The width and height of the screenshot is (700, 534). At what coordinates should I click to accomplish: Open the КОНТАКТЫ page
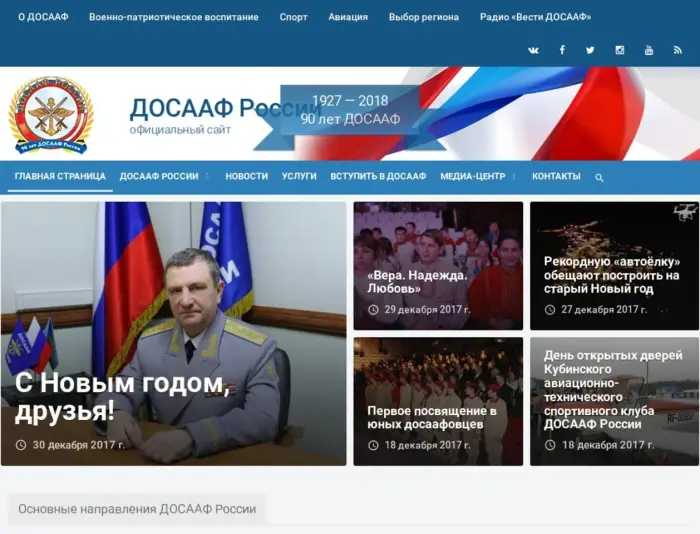[x=555, y=176]
